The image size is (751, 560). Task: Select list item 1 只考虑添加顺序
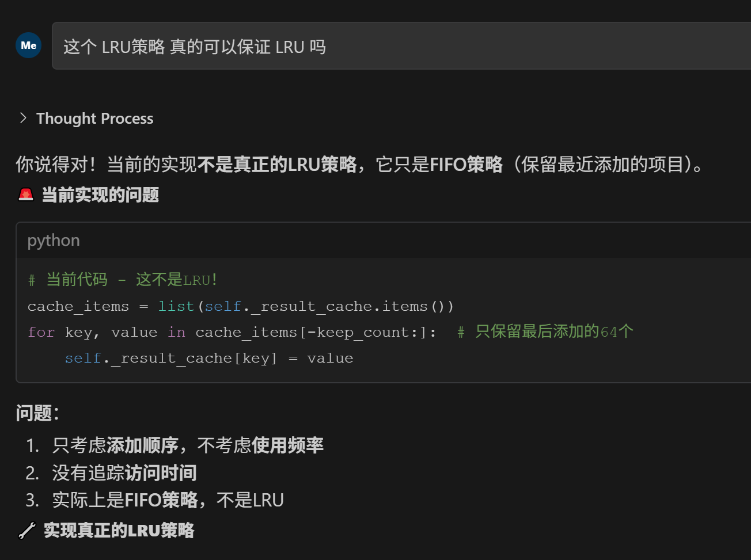(x=187, y=445)
